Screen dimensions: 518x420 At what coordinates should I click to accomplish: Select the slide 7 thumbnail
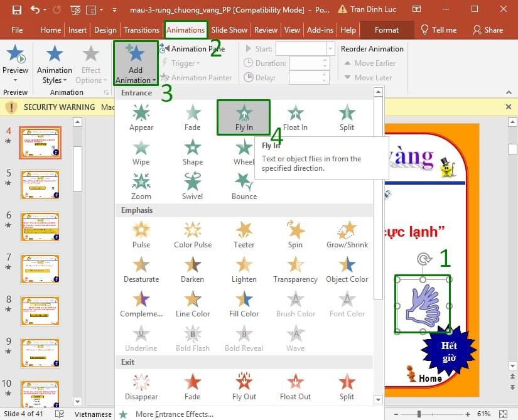pos(40,269)
